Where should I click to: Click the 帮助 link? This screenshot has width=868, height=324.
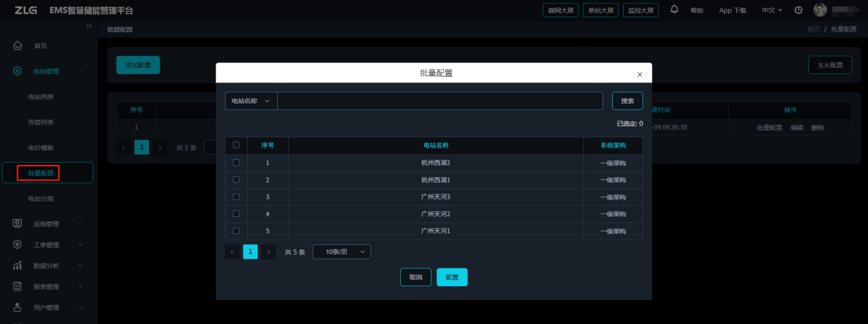(696, 10)
